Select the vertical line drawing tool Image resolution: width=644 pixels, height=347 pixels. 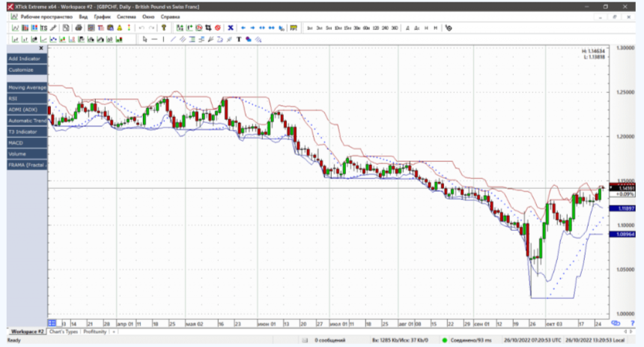coord(163,39)
